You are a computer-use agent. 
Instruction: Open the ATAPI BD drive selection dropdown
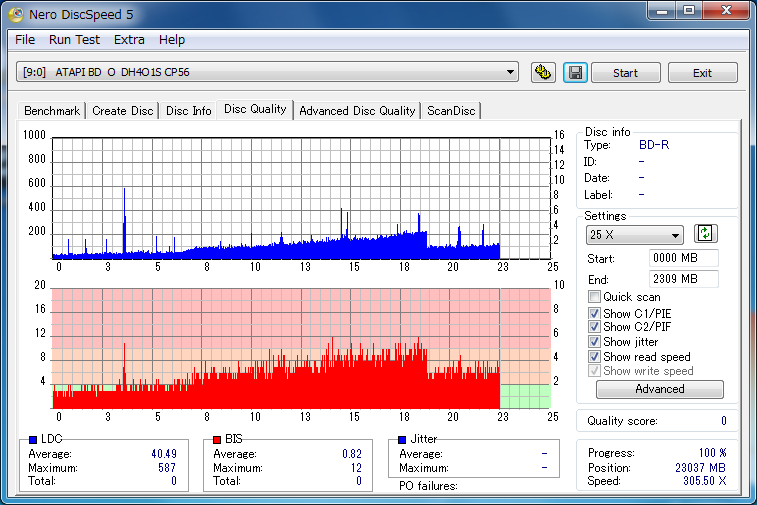pos(267,72)
